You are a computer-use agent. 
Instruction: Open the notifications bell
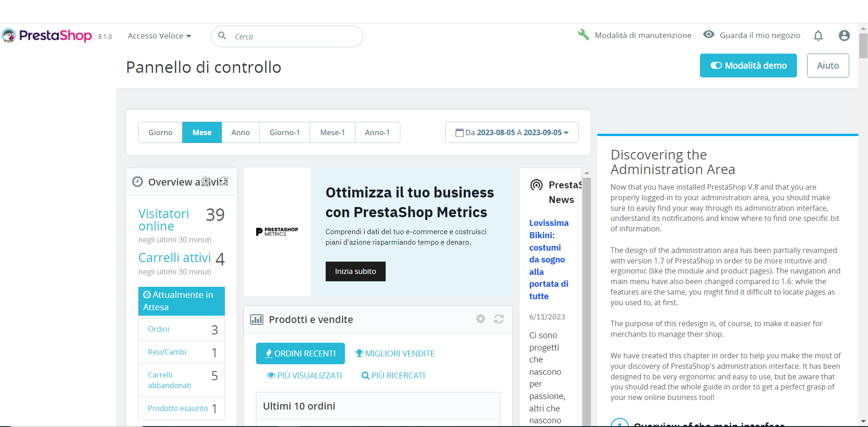pos(818,35)
